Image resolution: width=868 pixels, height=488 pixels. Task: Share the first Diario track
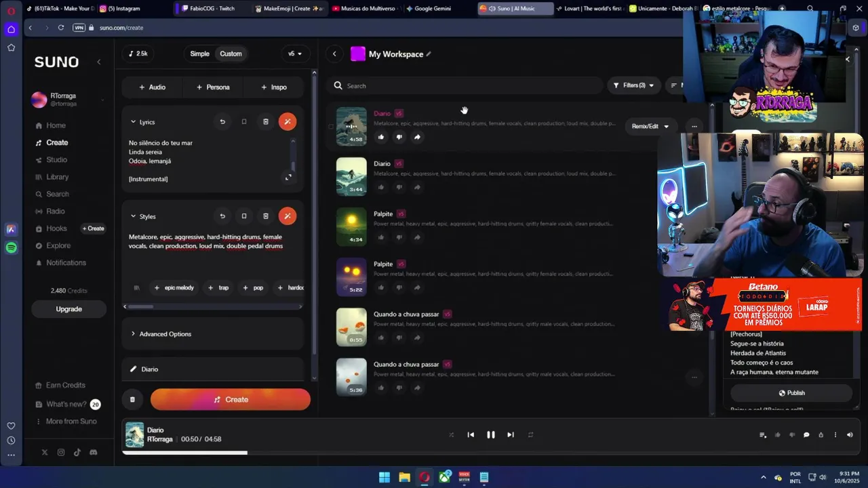point(417,137)
